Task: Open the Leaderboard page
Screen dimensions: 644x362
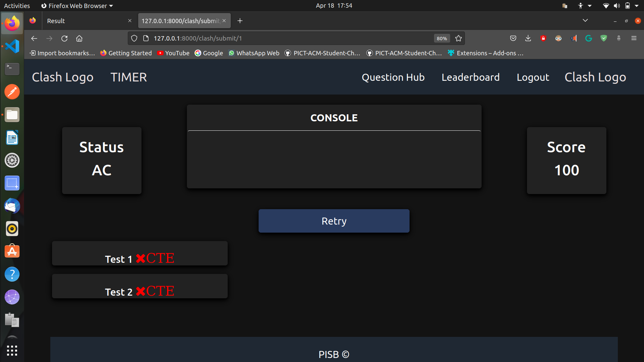Action: coord(471,77)
